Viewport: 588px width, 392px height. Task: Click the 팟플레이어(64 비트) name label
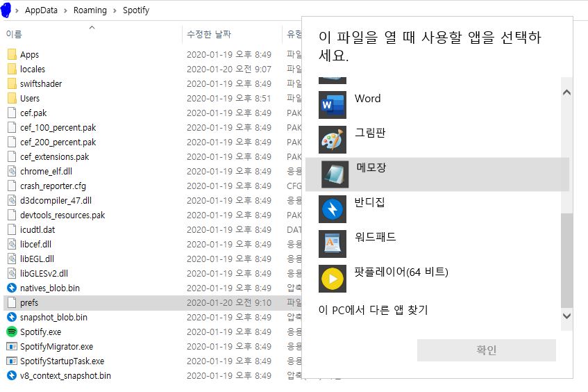point(401,272)
